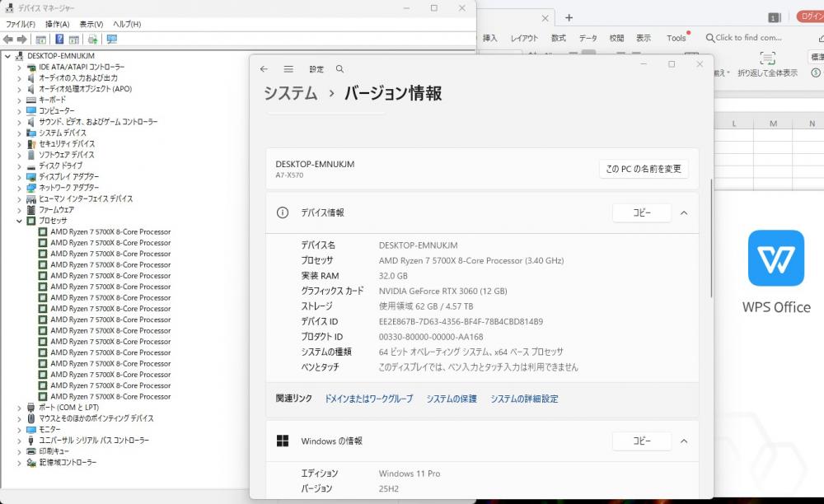Click the keyboard icon beside キーボード

[31, 100]
